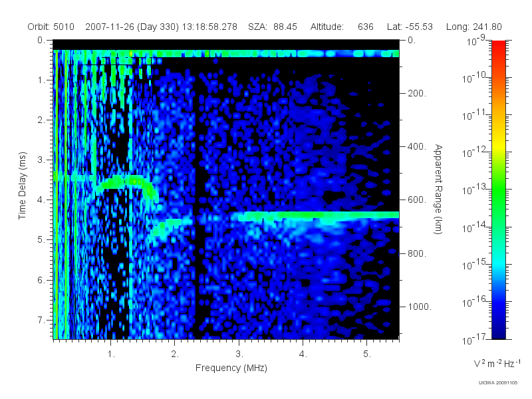Click the 'Long: 241.80' header value
This screenshot has height=399, width=532.
tap(473, 27)
